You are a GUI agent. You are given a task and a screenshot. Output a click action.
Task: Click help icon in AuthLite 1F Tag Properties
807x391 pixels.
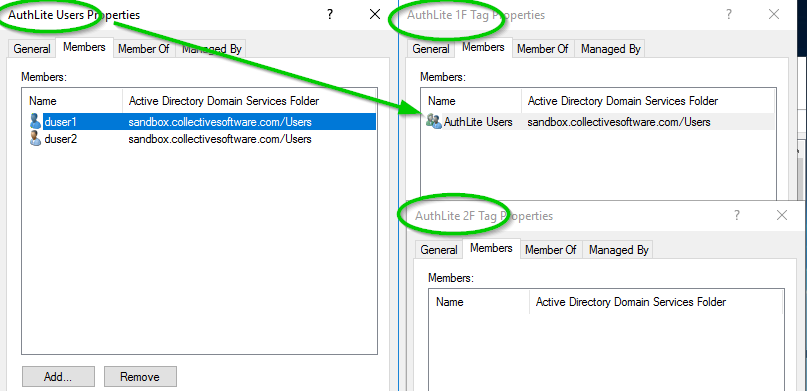(729, 14)
